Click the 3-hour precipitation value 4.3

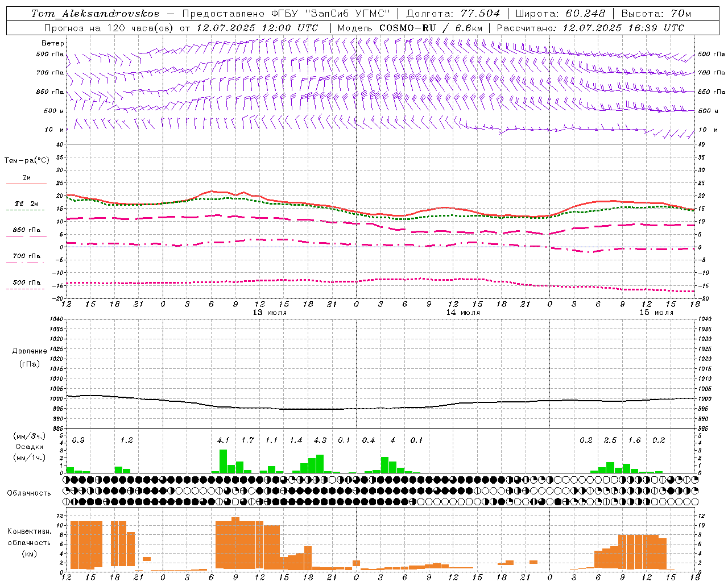coord(320,440)
